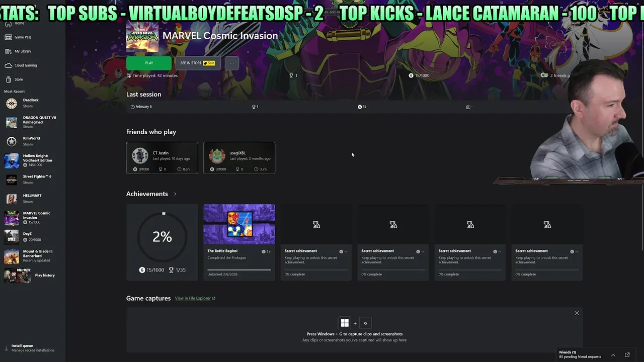Image resolution: width=644 pixels, height=362 pixels.
Task: Click the G key icon in captures tip
Action: click(365, 323)
